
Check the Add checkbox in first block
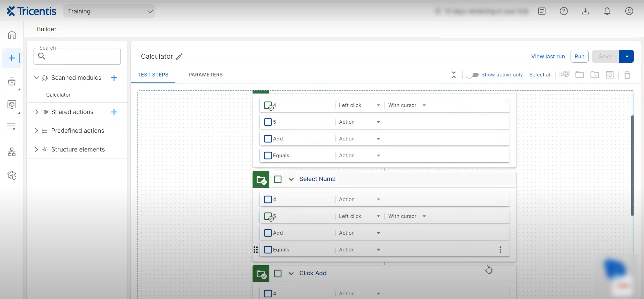(268, 139)
